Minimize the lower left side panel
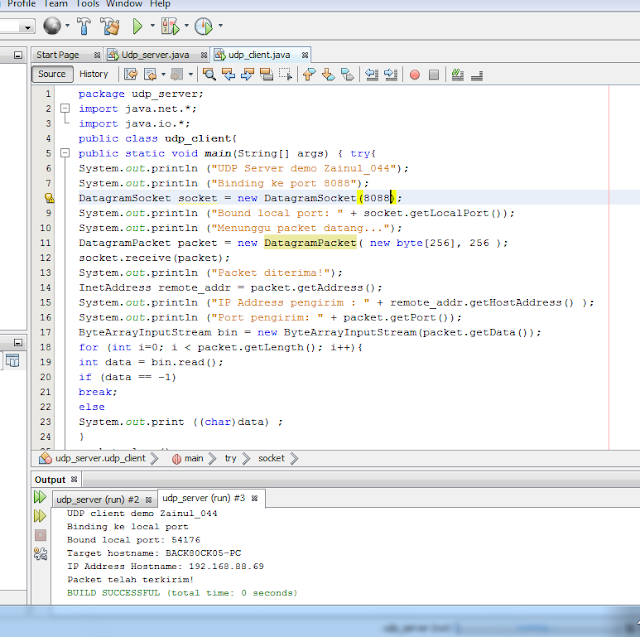 [x=18, y=342]
